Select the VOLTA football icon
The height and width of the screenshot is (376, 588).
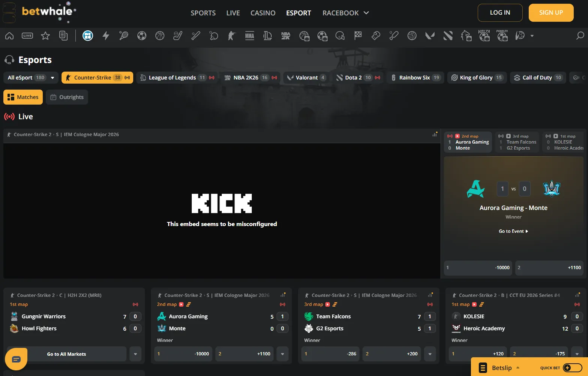click(484, 35)
